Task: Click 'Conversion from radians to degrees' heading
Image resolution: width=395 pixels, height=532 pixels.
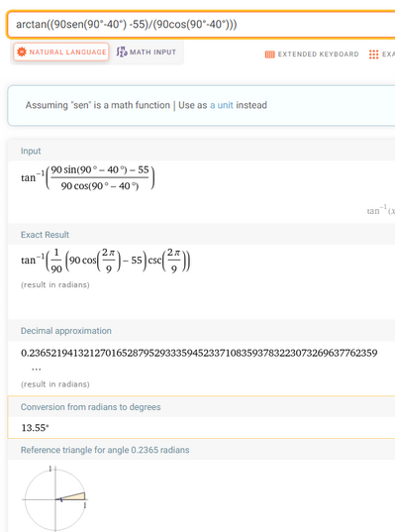Action: (90, 407)
